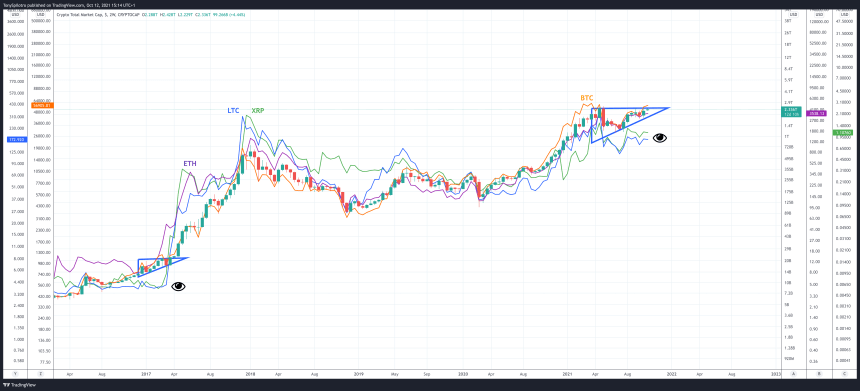The width and height of the screenshot is (860, 391).
Task: Select the purple ETH chart label
Action: coord(190,163)
